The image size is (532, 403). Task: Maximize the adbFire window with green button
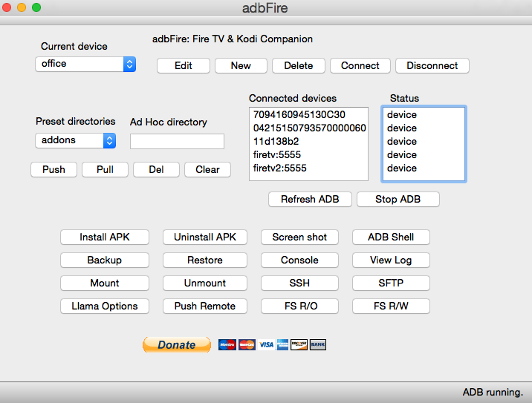(36, 7)
